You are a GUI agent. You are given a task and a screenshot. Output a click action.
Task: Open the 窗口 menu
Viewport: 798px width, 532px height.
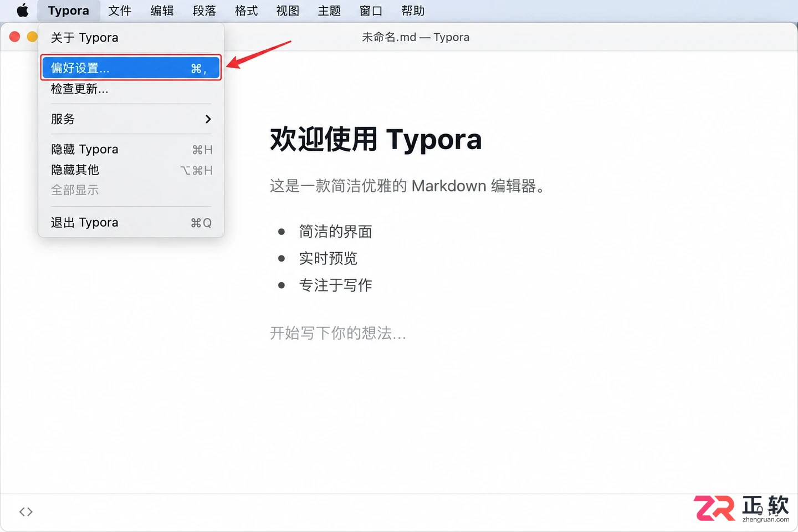371,11
